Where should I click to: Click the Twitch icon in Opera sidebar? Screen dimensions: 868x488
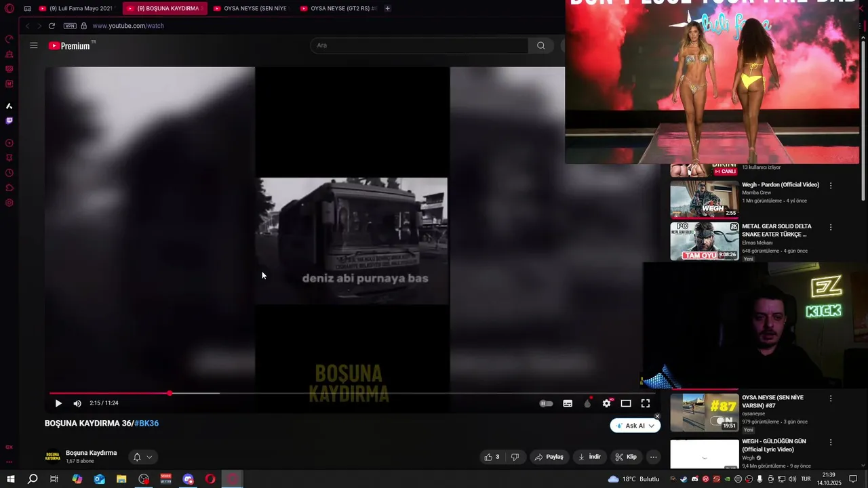(x=9, y=121)
